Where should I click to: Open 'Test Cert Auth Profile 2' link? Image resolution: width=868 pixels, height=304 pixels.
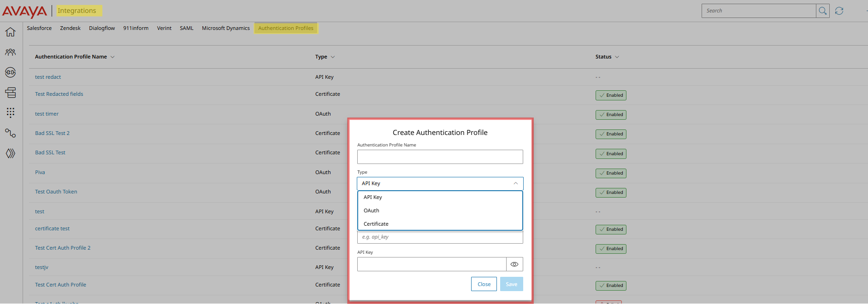tap(63, 248)
